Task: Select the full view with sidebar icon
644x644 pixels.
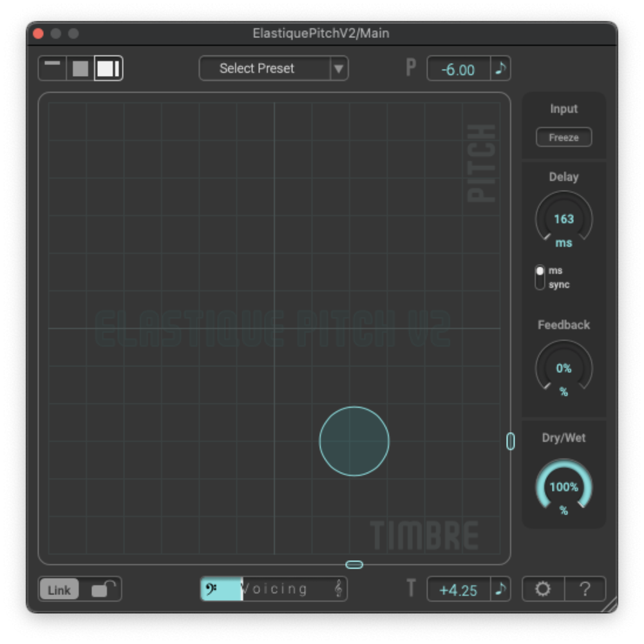Action: (x=108, y=68)
